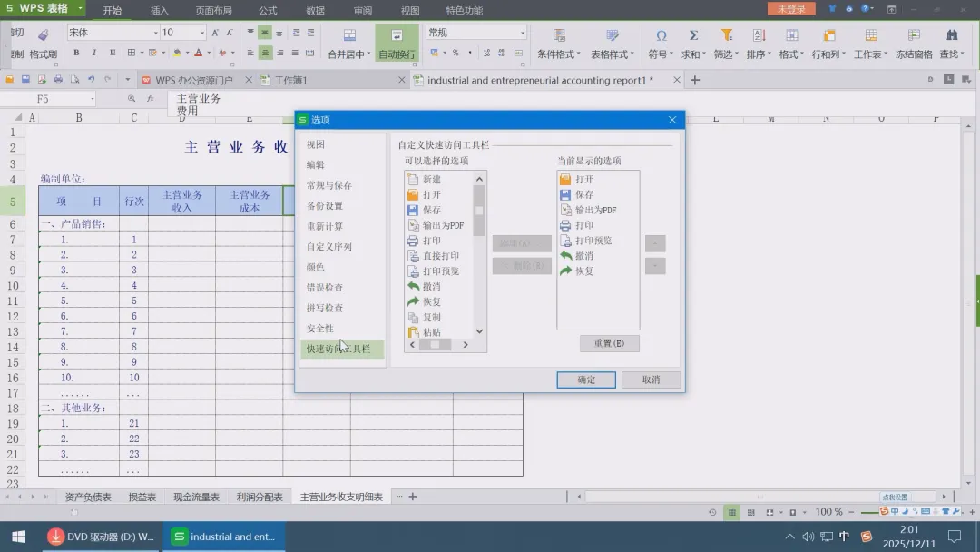Screen dimensions: 980x552
Task: Click the Format icon in ribbon
Action: (x=792, y=35)
